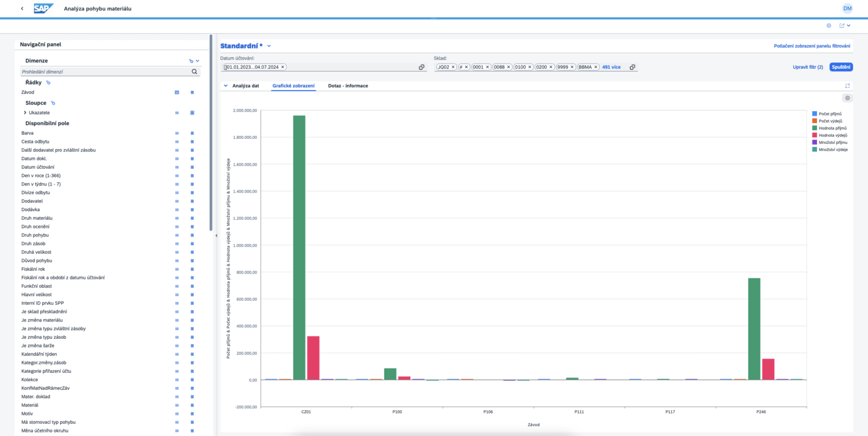Enter fullscreen for the chart panel
Screen dimensions: 868x436
pos(847,86)
